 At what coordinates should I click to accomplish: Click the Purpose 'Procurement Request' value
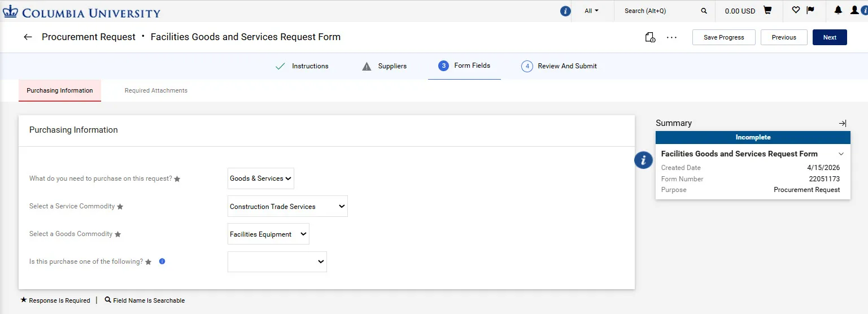point(807,190)
